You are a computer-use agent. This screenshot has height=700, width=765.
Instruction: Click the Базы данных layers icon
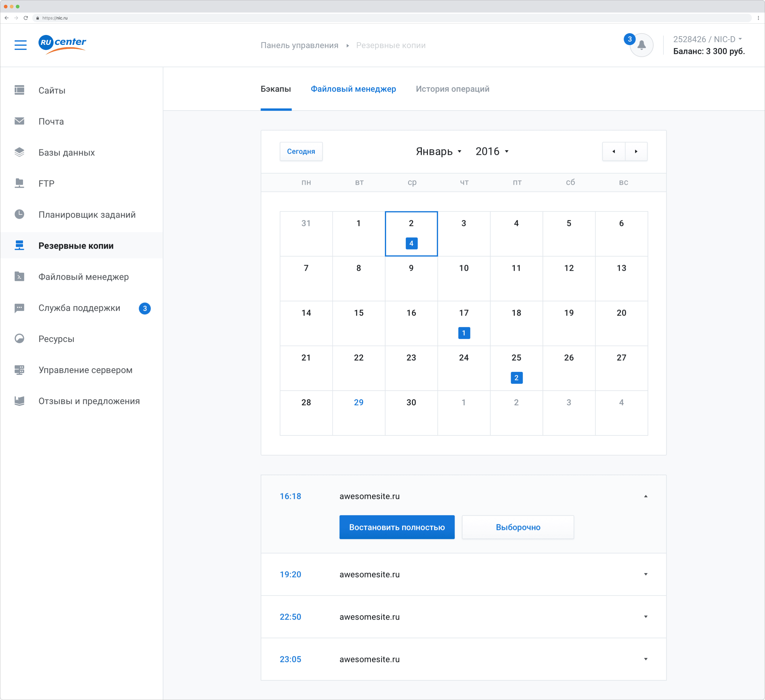pyautogui.click(x=19, y=152)
